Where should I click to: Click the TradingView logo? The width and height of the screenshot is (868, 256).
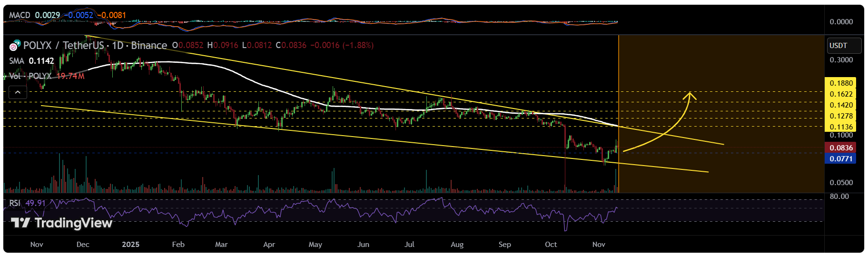tap(61, 223)
